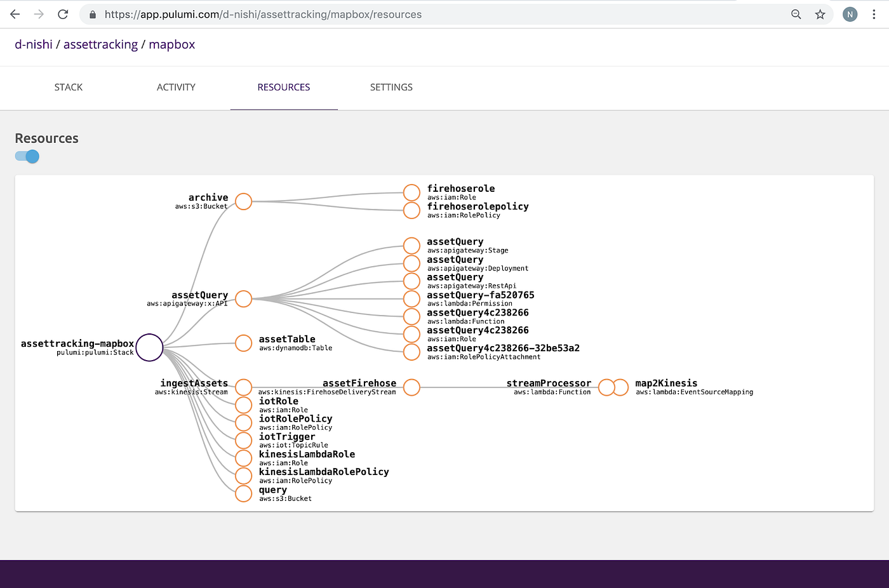Open the assettracking breadcrumb link

coord(101,44)
